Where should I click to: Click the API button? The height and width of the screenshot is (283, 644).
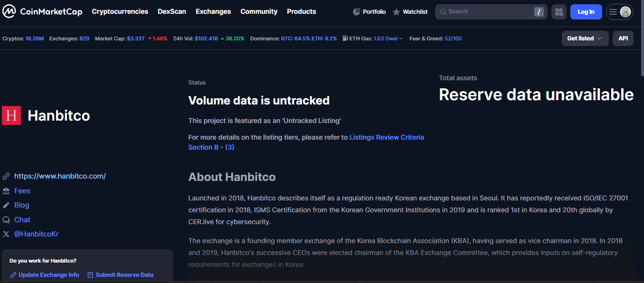623,38
